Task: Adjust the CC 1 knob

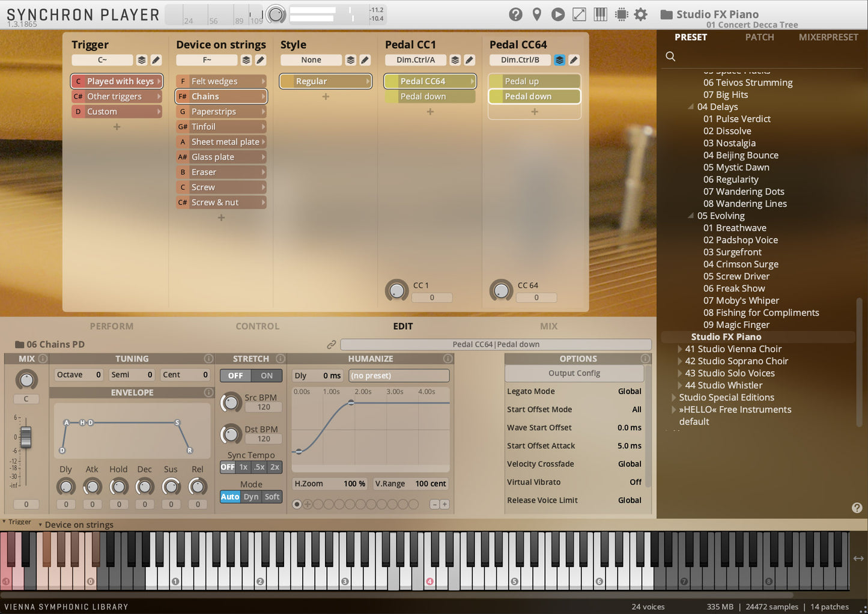Action: coord(396,290)
